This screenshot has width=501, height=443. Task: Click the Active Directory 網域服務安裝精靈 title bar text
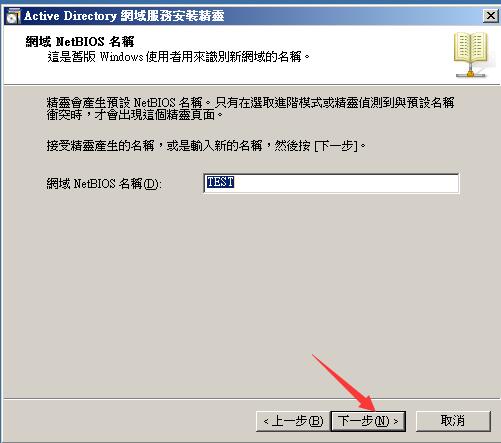124,16
